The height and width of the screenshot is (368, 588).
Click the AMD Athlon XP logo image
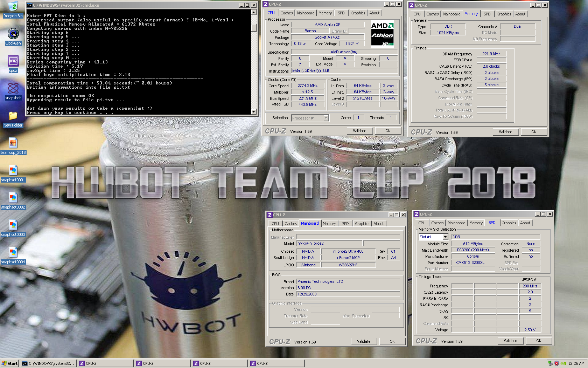(x=382, y=34)
